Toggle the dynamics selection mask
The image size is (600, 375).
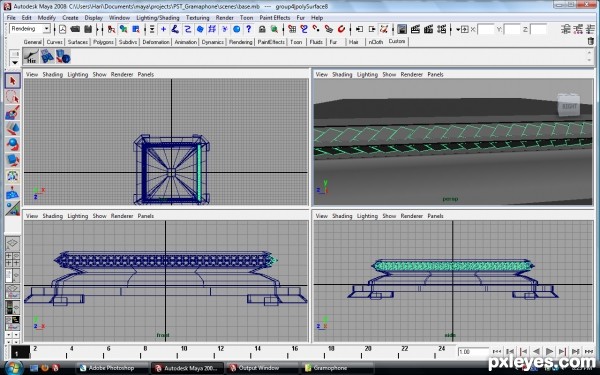pos(225,29)
